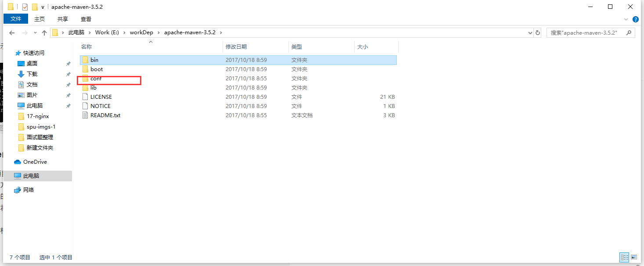644x266 pixels.
Task: Open 文档 in the navigation pane
Action: [32, 85]
